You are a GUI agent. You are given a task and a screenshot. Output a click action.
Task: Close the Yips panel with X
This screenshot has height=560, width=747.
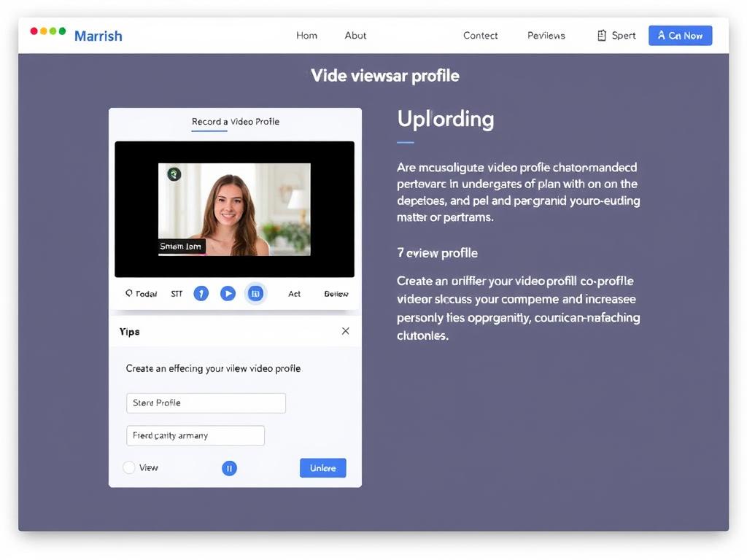(345, 331)
